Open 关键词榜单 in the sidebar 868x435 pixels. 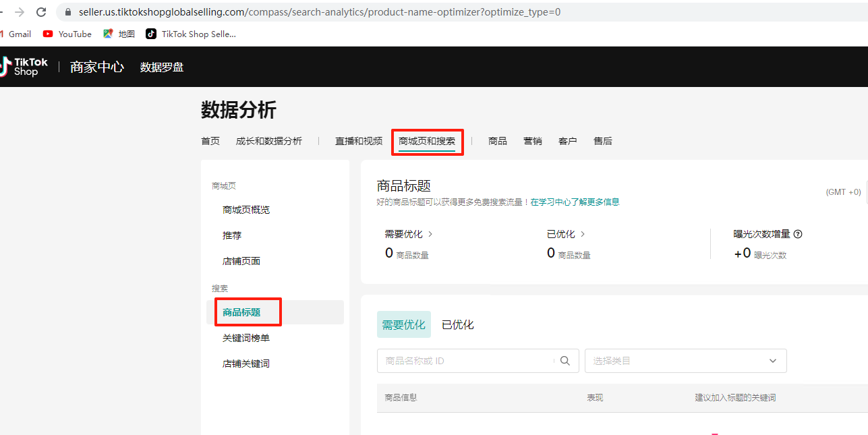pyautogui.click(x=246, y=338)
